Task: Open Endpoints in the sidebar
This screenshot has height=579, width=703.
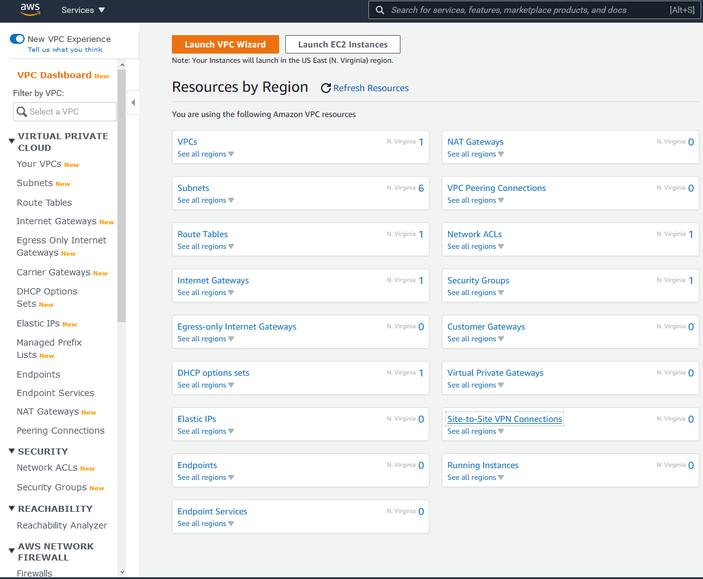Action: tap(38, 374)
